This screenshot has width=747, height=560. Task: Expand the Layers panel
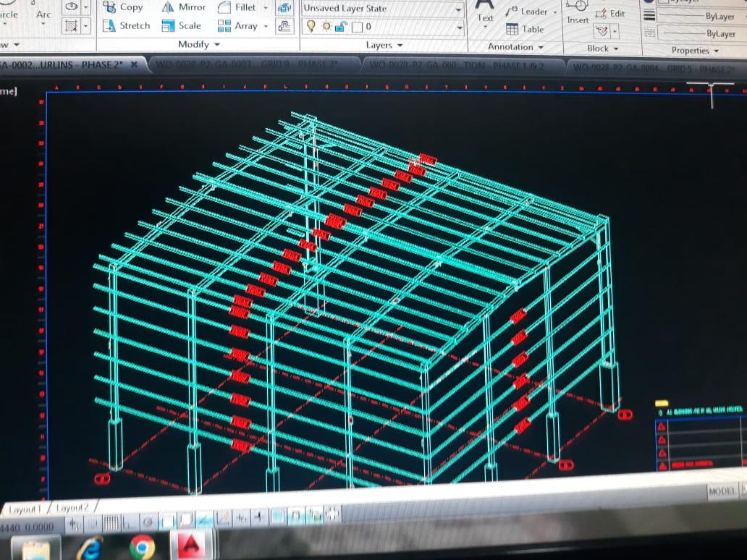[384, 46]
